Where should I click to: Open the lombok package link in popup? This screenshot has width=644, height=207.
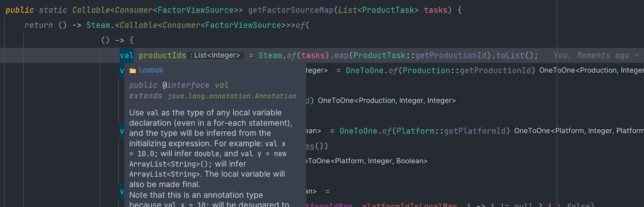(x=151, y=71)
